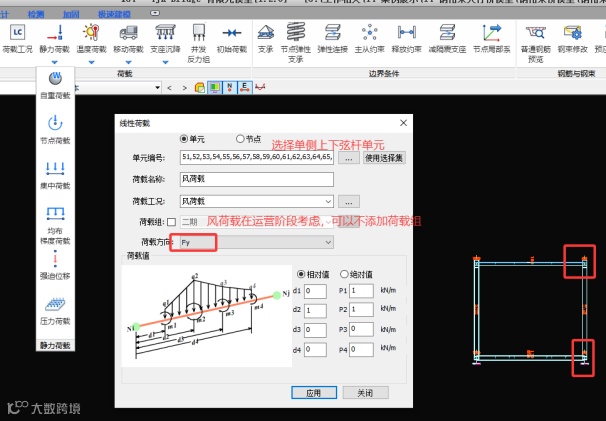Click the ellipsis button beside 荷载工况

[x=349, y=201]
